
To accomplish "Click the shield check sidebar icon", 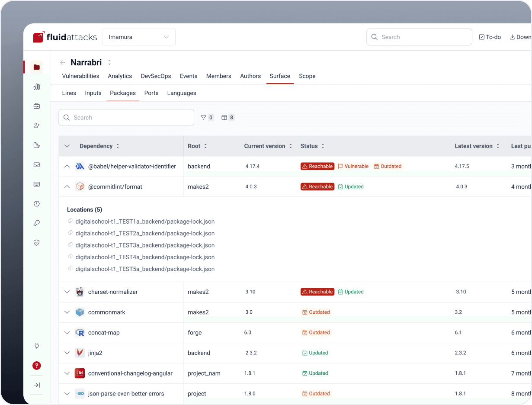I will coord(37,243).
